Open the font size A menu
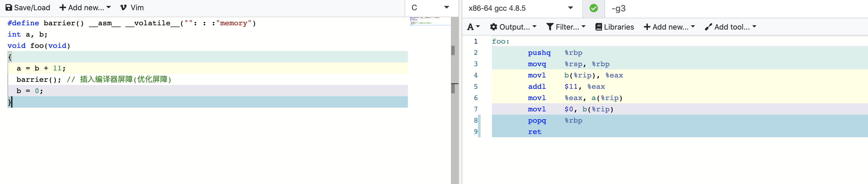Screen dimensions: 868x184 click(473, 27)
